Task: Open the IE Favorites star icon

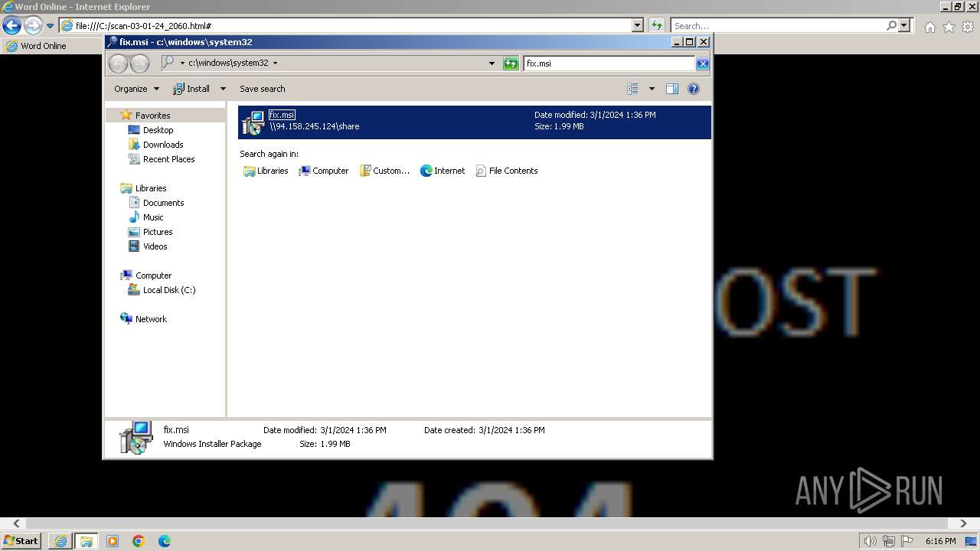Action: (949, 27)
